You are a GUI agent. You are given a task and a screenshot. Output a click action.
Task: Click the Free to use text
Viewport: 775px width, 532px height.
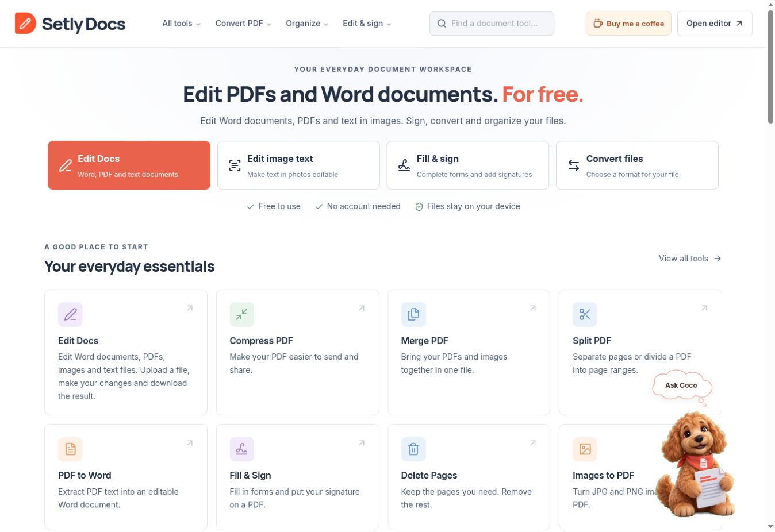click(x=279, y=206)
